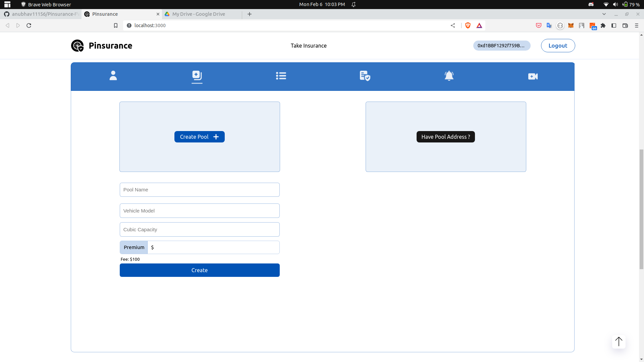Open the user profile tab icon
Image resolution: width=644 pixels, height=362 pixels.
click(x=113, y=76)
